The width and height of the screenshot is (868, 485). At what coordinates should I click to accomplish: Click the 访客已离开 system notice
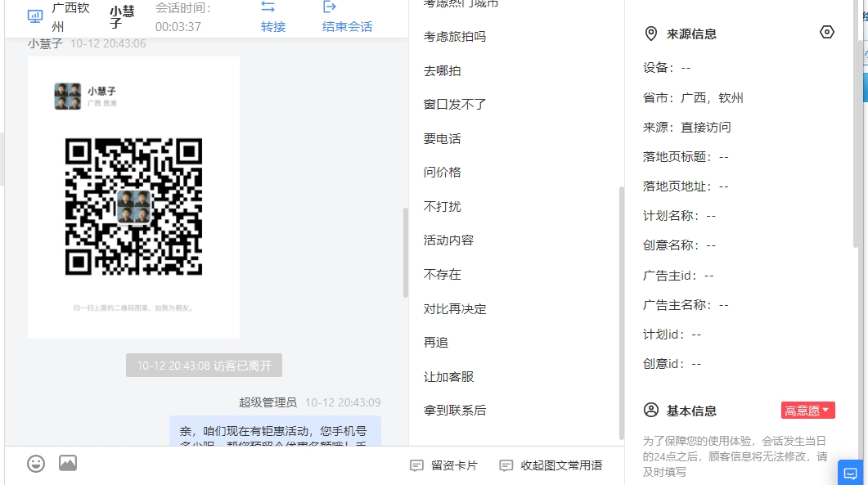pyautogui.click(x=204, y=366)
